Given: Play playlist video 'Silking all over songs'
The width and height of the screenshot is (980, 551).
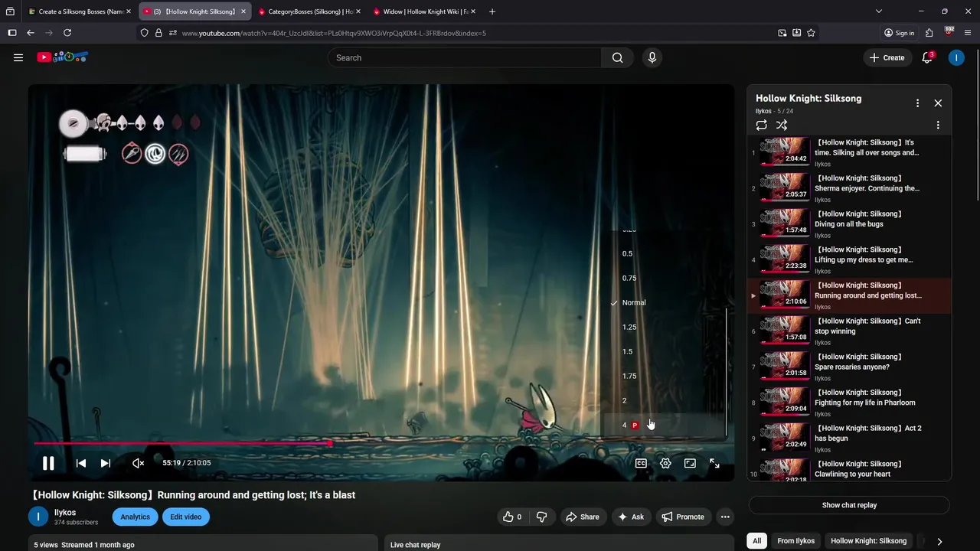Looking at the screenshot, I should pos(849,152).
